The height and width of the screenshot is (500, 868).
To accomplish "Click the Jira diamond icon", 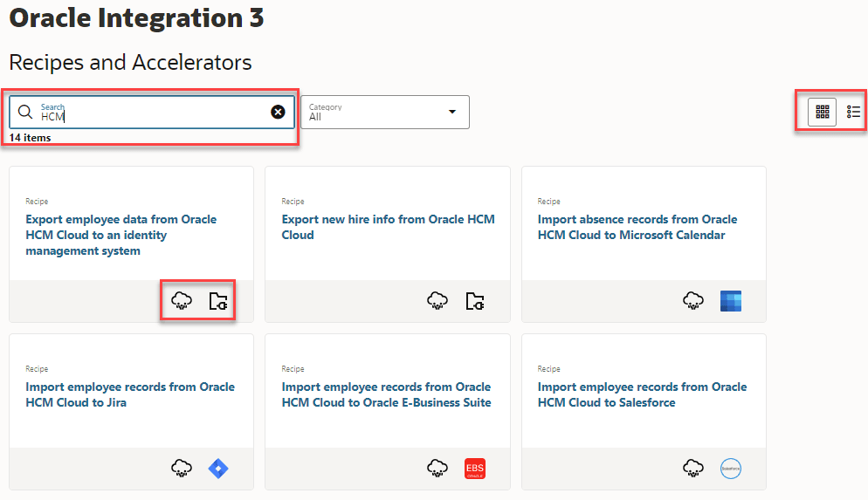I will [218, 469].
